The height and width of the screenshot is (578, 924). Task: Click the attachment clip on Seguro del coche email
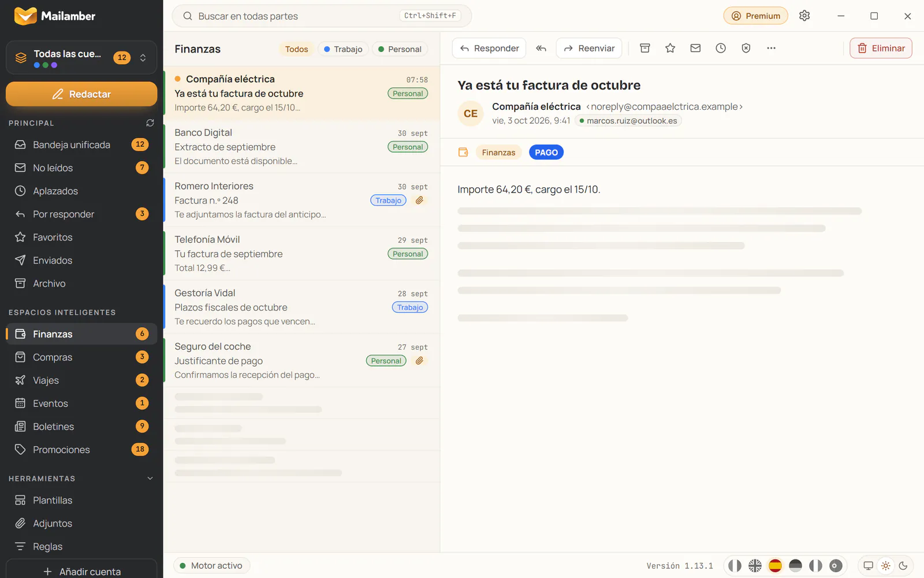pos(420,361)
